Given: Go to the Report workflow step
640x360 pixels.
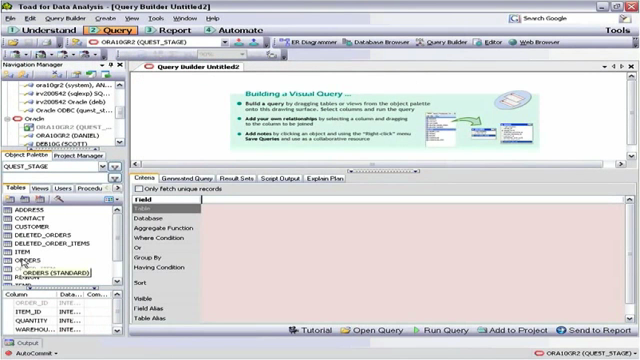Looking at the screenshot, I should [x=168, y=30].
